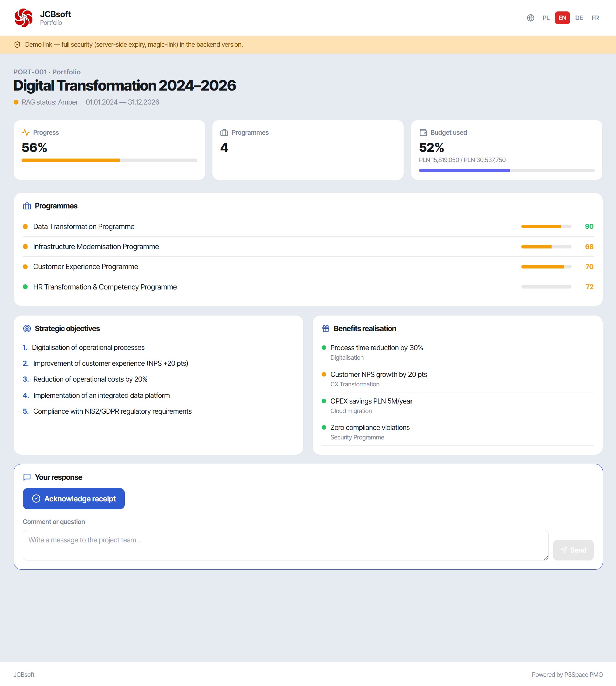The width and height of the screenshot is (616, 686).
Task: Click Customer Experience Programme progress bar
Action: [546, 267]
